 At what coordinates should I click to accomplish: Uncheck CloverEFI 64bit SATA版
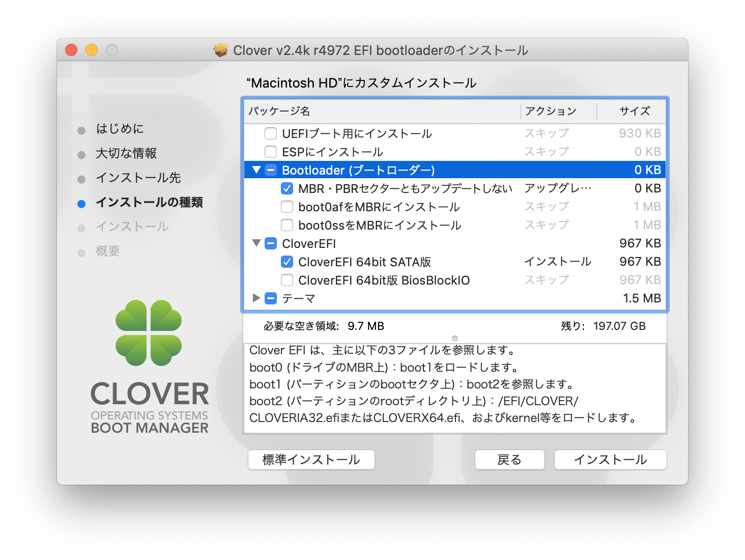tap(287, 262)
